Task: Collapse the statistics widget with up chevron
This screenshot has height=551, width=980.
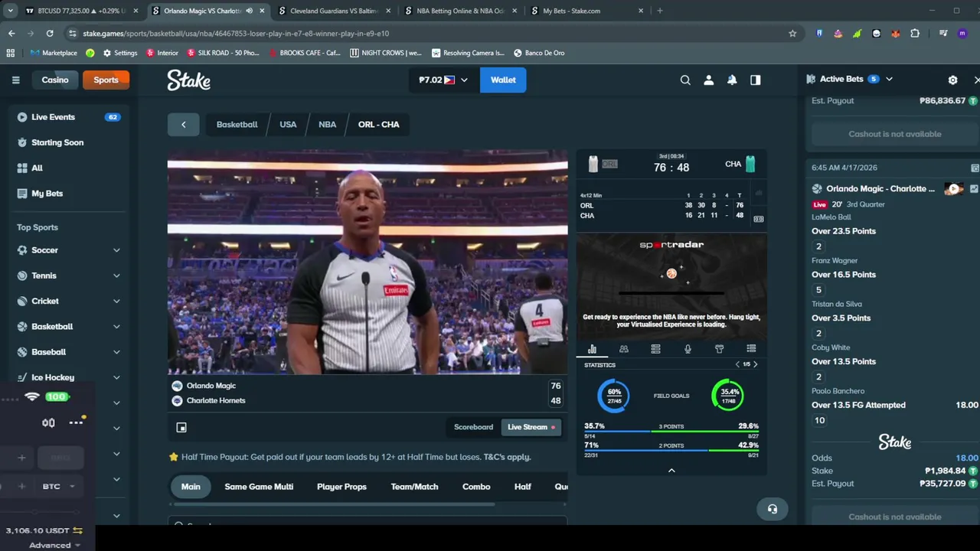Action: pyautogui.click(x=671, y=471)
